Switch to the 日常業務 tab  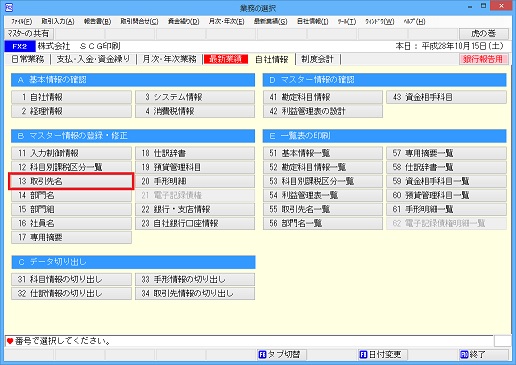pyautogui.click(x=28, y=59)
